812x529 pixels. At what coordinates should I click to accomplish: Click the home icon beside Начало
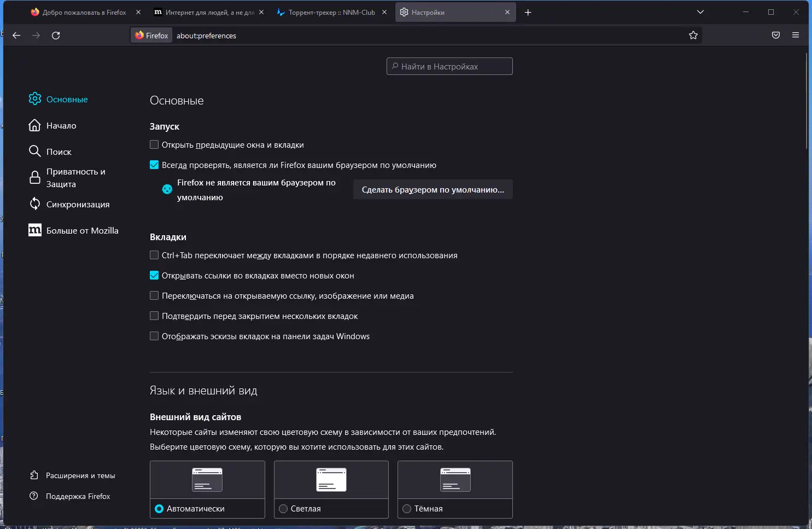35,125
